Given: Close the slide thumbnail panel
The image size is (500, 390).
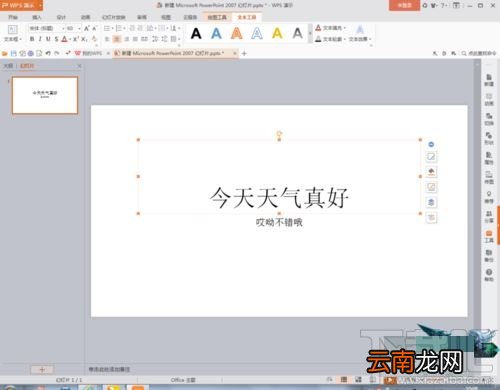Looking at the screenshot, I should coord(79,66).
